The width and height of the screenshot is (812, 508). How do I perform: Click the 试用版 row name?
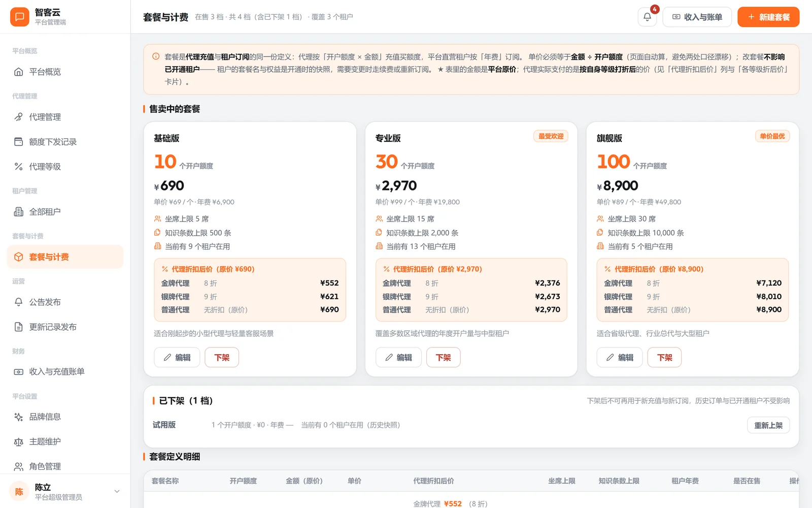tap(164, 425)
